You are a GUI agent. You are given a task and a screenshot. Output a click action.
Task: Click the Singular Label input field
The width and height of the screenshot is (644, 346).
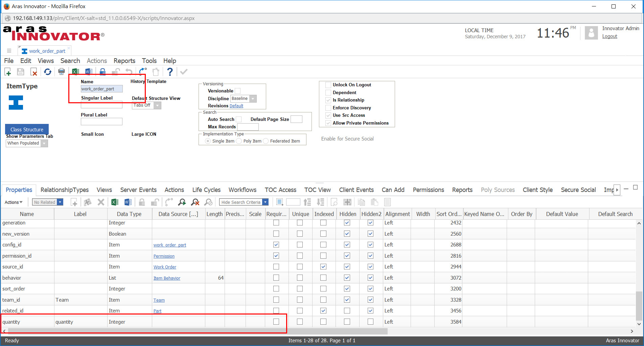point(101,105)
